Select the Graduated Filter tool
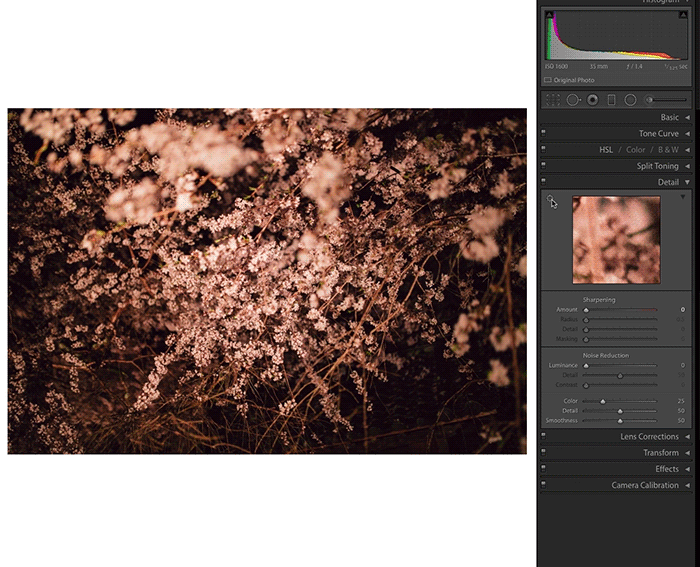The height and width of the screenshot is (567, 700). coord(611,100)
